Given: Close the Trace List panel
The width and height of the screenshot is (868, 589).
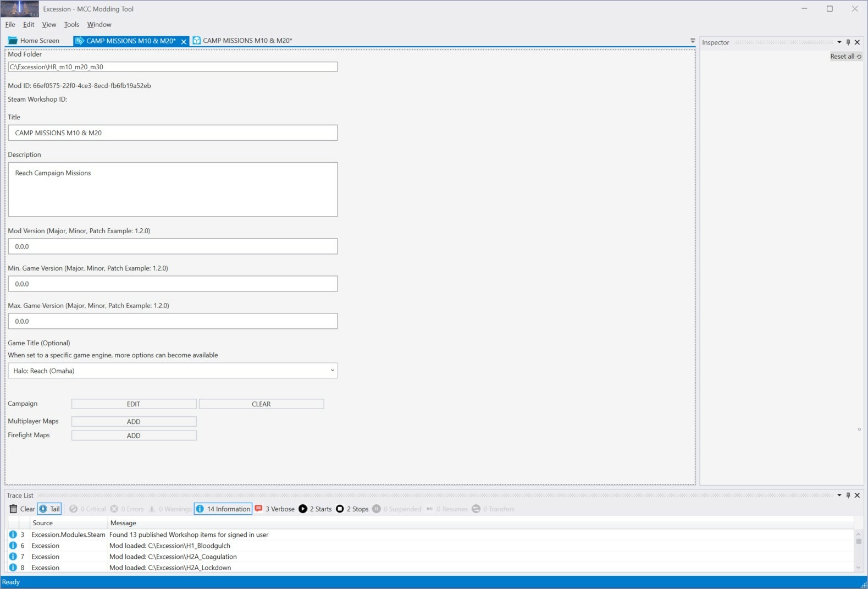Looking at the screenshot, I should [857, 496].
